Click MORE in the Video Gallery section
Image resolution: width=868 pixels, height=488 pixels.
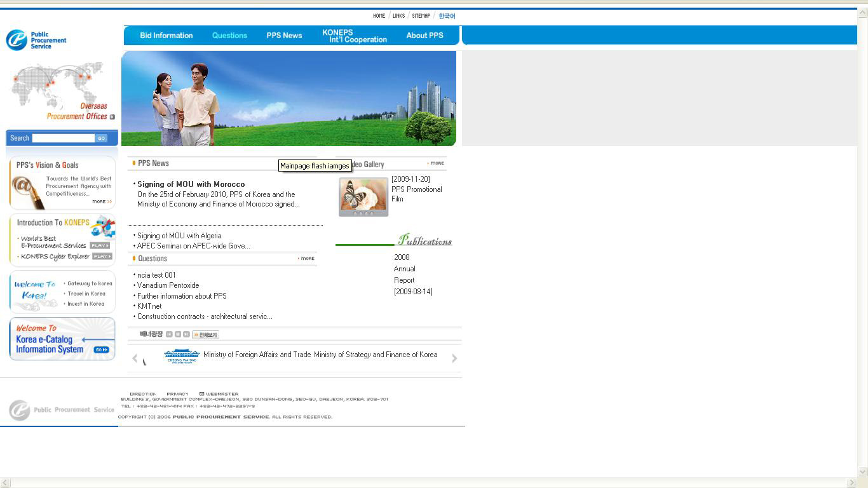tap(436, 163)
